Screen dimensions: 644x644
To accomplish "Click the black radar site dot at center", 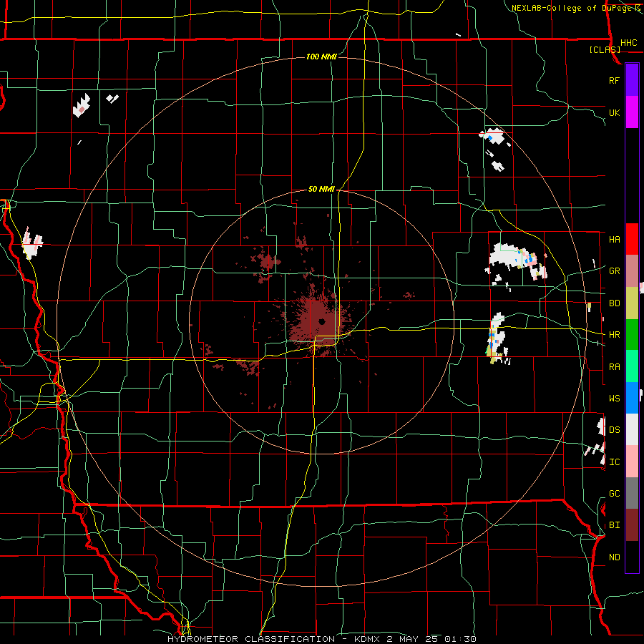I will tap(322, 321).
